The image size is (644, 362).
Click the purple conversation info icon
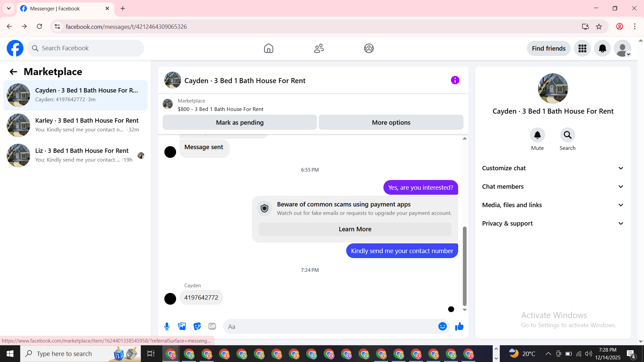(455, 80)
